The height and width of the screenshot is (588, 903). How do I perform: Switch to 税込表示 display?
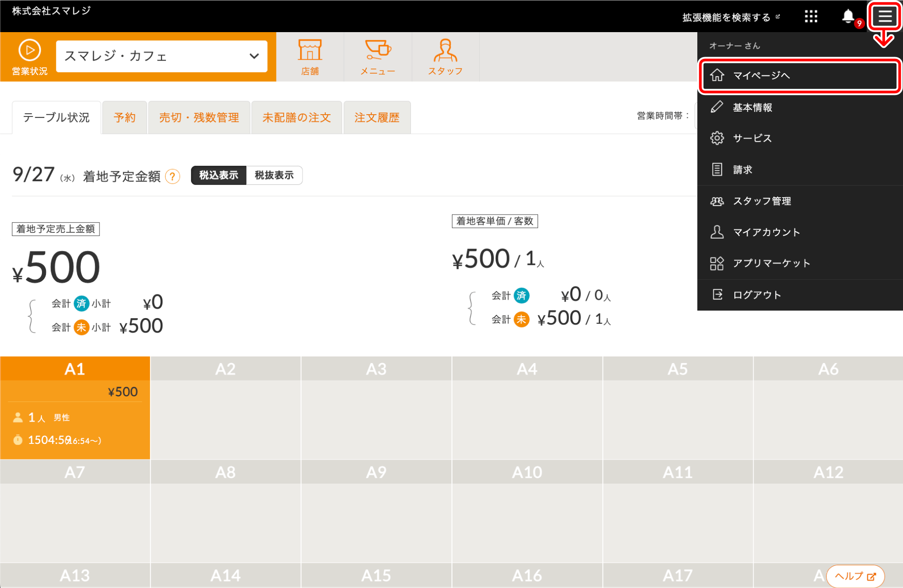[x=219, y=175]
